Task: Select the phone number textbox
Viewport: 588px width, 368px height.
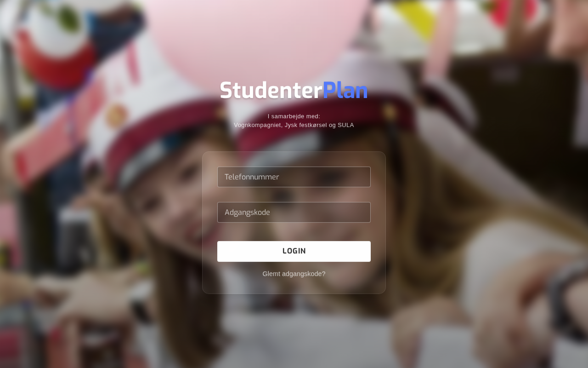Action: 294,177
